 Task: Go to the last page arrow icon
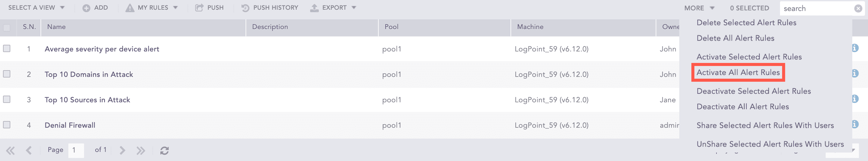tap(141, 150)
